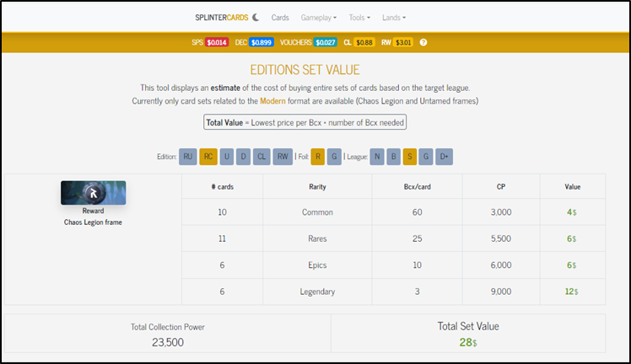This screenshot has height=364, width=631.
Task: Click the Bcx/card value 60
Action: [x=417, y=211]
